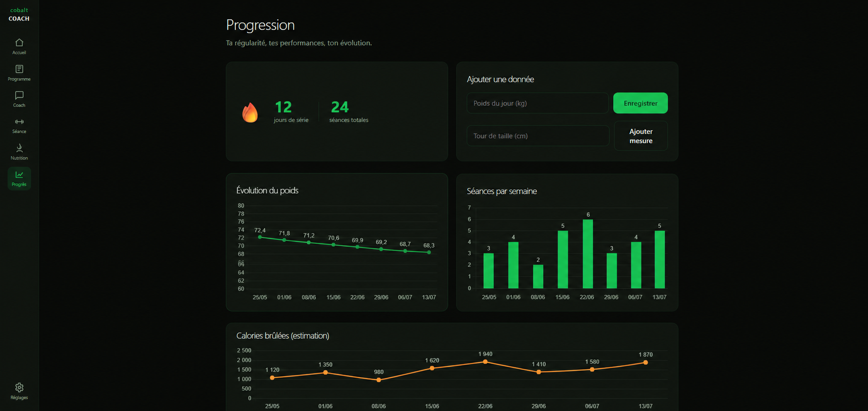The image size is (868, 411).
Task: Select the 1 580 calories data point
Action: click(592, 369)
